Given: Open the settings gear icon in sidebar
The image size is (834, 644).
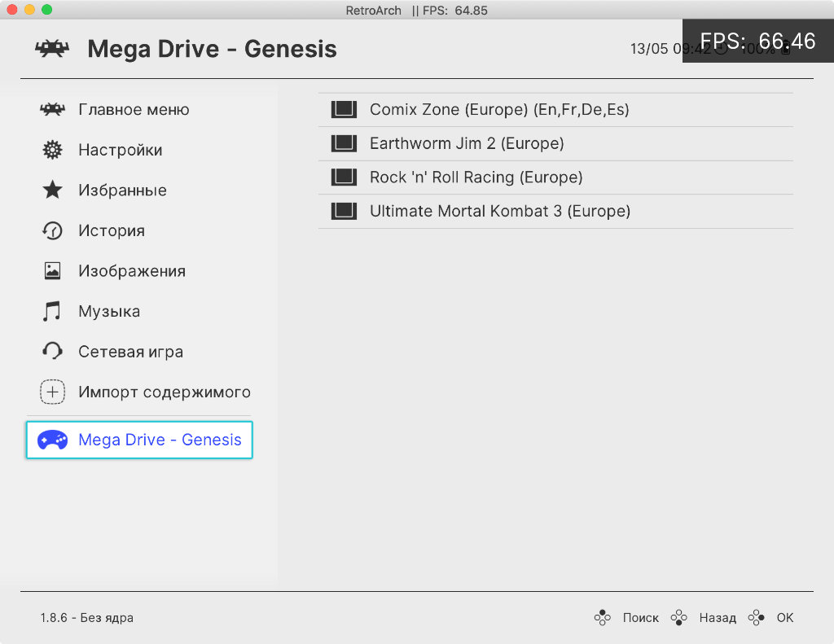Looking at the screenshot, I should (x=52, y=150).
